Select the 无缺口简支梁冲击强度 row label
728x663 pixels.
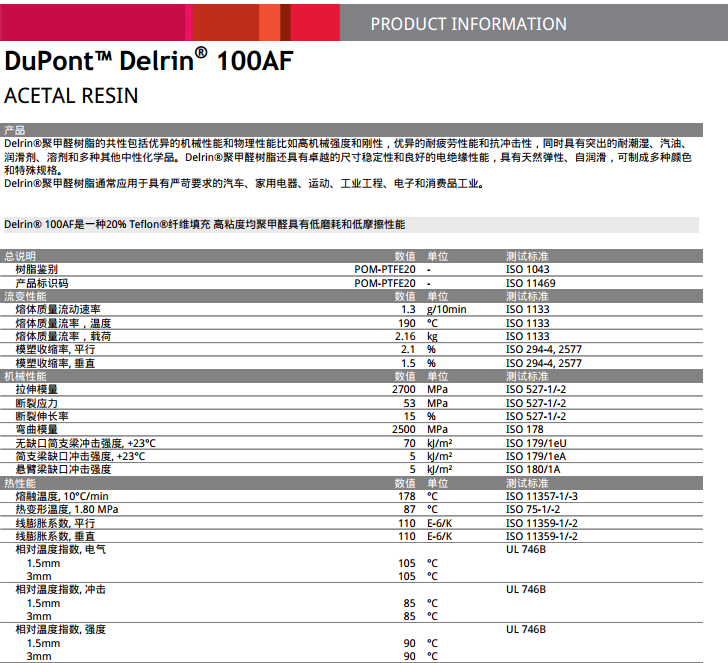[x=85, y=443]
